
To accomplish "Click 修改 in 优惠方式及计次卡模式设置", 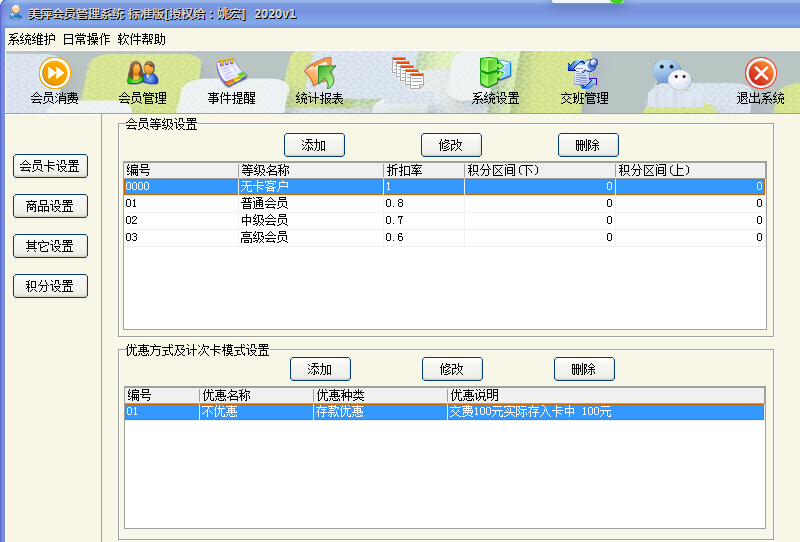I will coord(453,369).
